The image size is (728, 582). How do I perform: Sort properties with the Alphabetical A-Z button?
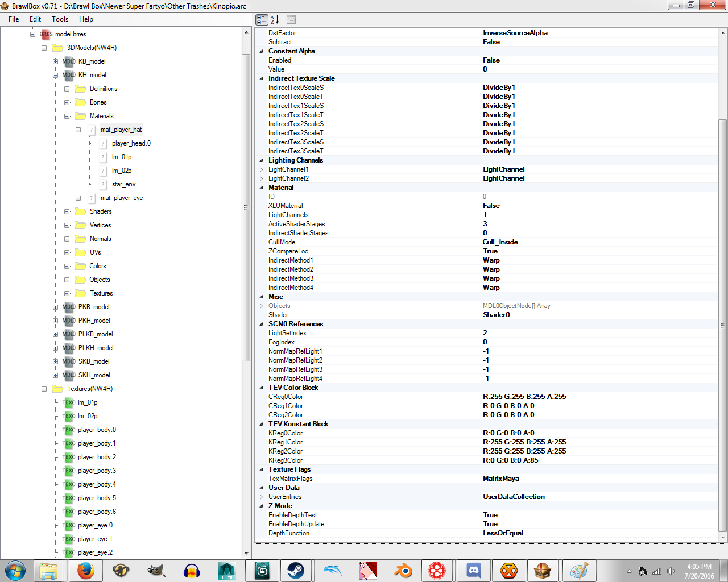(275, 20)
